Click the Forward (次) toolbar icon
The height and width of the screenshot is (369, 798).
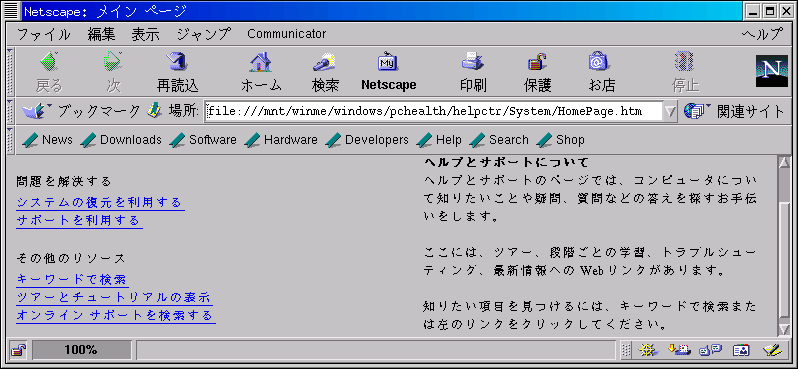click(x=113, y=62)
